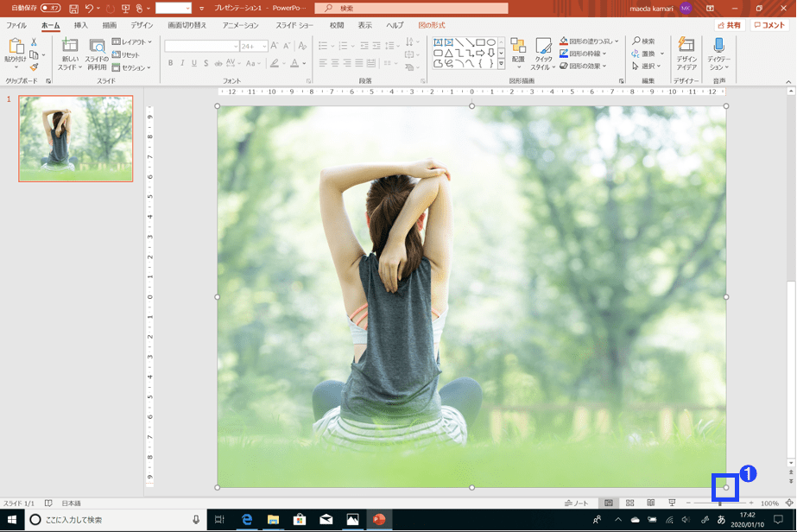Click the font color A swatch

pyautogui.click(x=294, y=63)
